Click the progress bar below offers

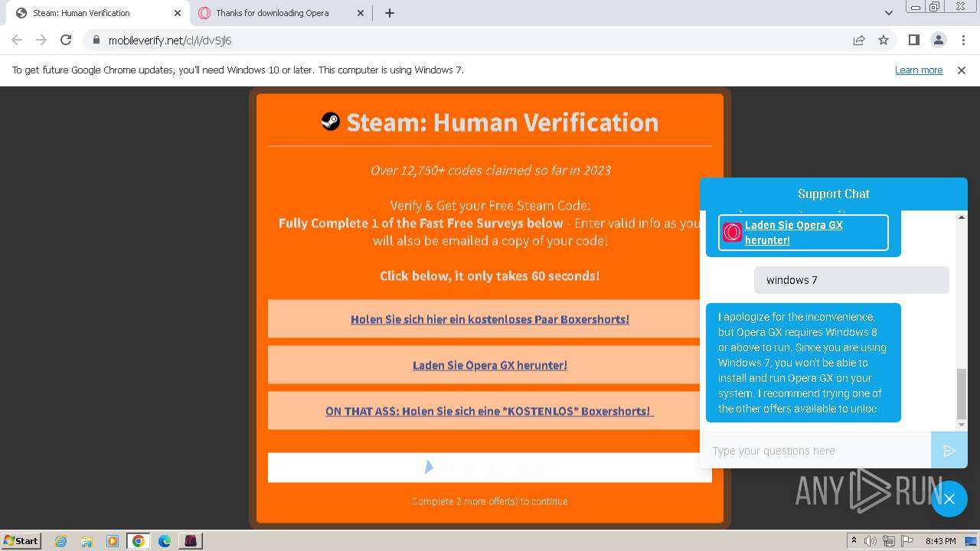coord(490,467)
